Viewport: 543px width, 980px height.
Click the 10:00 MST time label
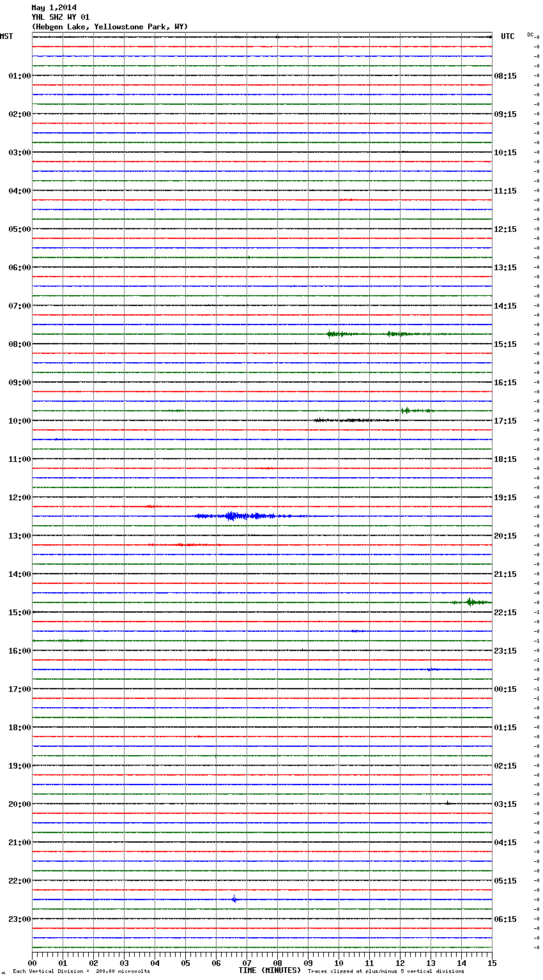20,421
